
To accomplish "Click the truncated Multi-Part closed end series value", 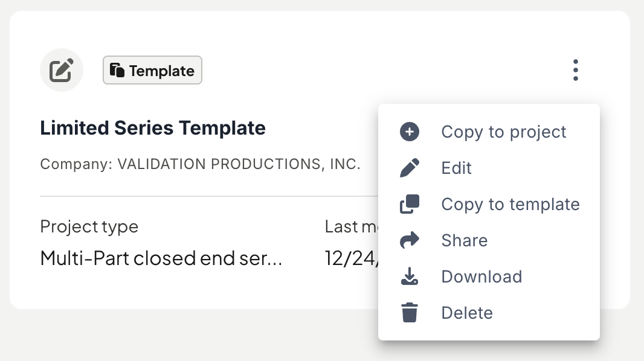I will (161, 258).
